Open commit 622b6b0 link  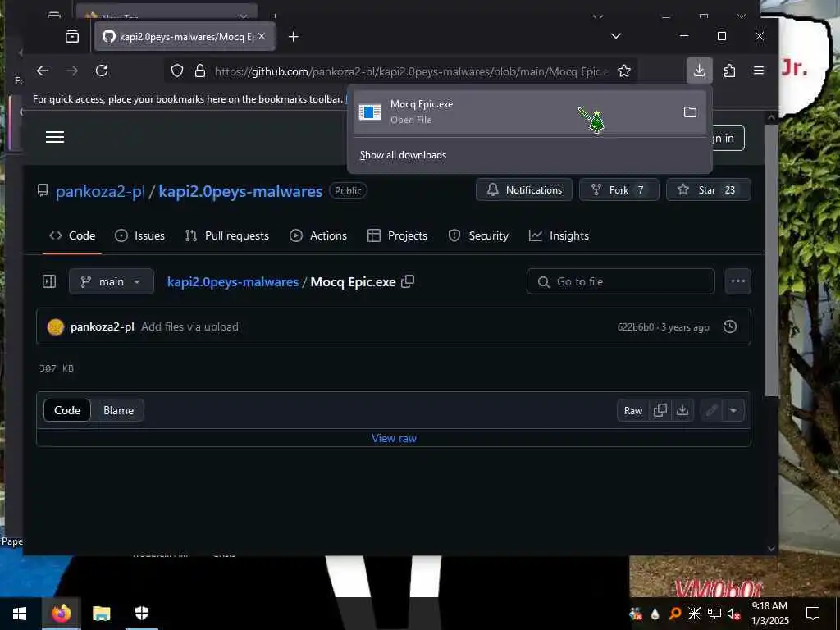pos(636,326)
